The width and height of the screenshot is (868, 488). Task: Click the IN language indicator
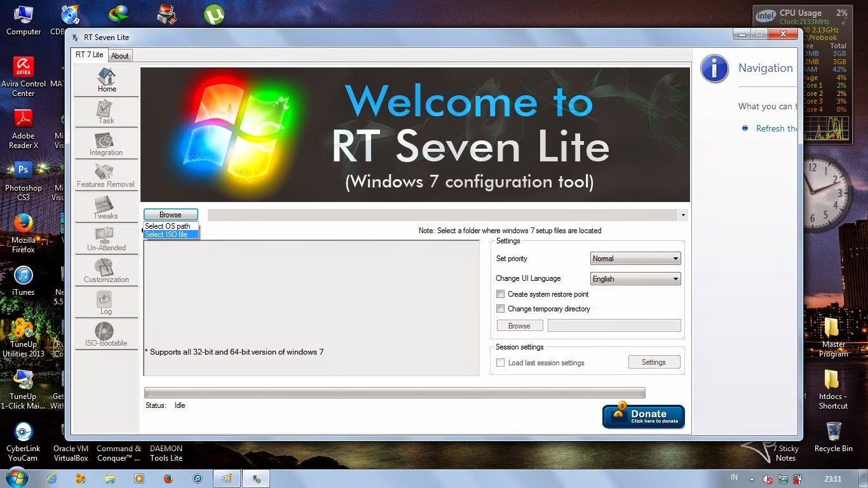click(734, 477)
